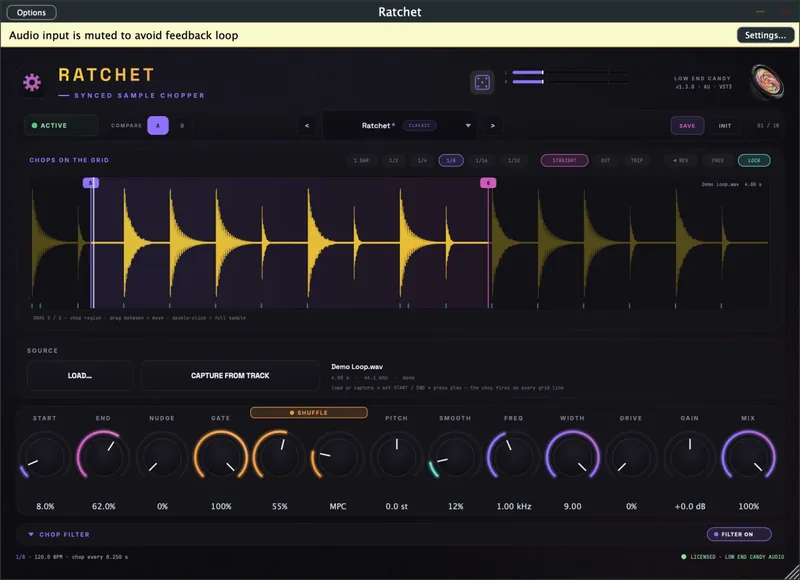The height and width of the screenshot is (580, 800).
Task: Toggle the REV reverse button
Action: 680,160
